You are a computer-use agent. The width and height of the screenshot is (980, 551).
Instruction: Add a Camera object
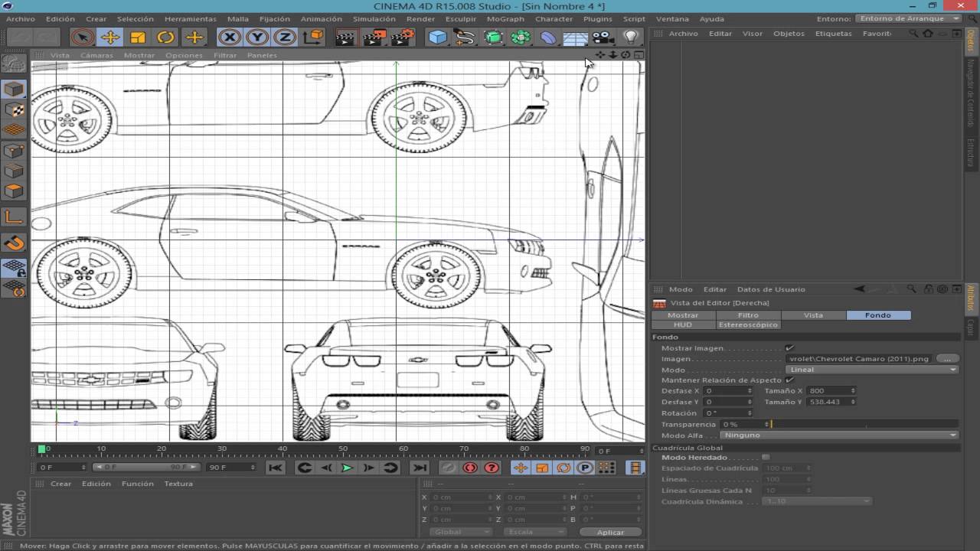(x=603, y=37)
